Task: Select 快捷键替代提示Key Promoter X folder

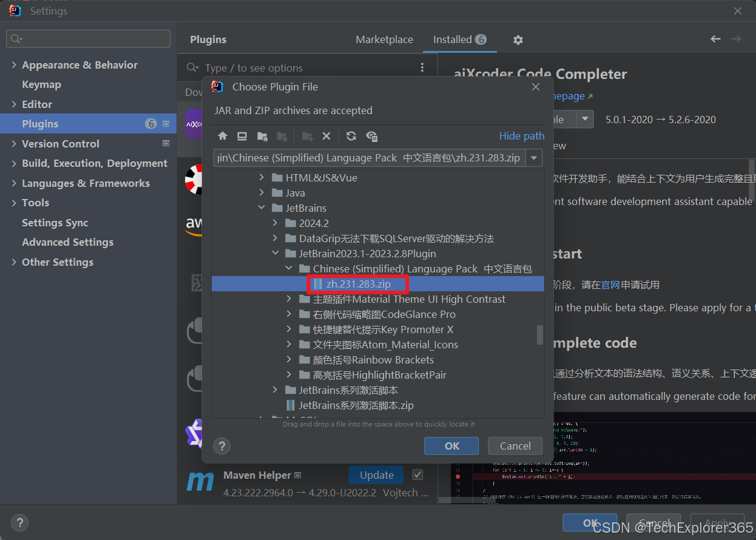Action: (x=383, y=329)
